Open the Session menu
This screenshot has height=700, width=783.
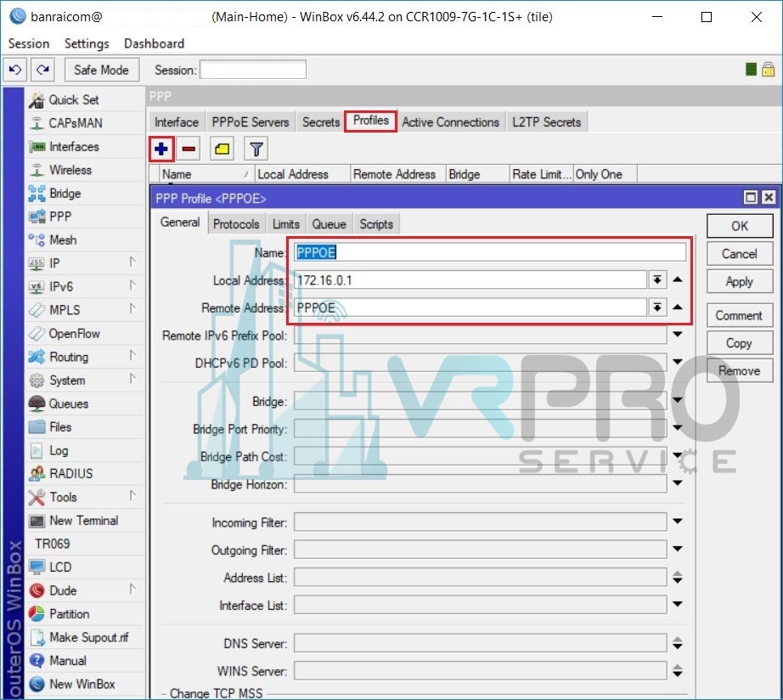(x=29, y=43)
